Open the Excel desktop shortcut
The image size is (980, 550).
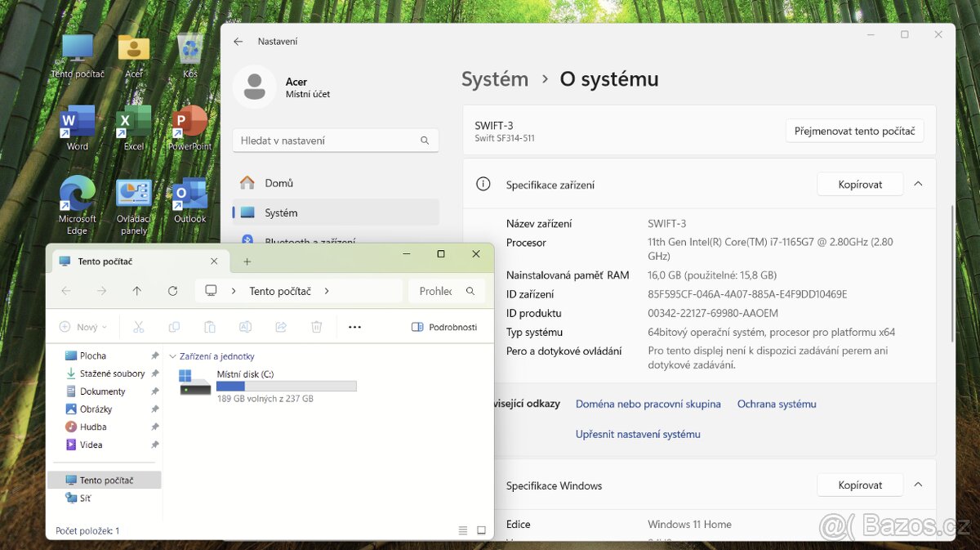tap(133, 123)
